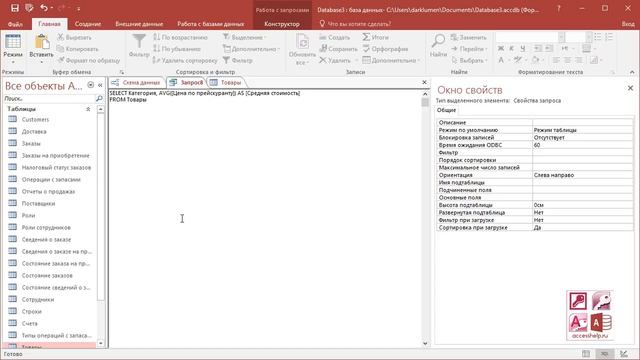640x360 pixels.
Task: Align text left in formatting group
Action: coord(556,60)
